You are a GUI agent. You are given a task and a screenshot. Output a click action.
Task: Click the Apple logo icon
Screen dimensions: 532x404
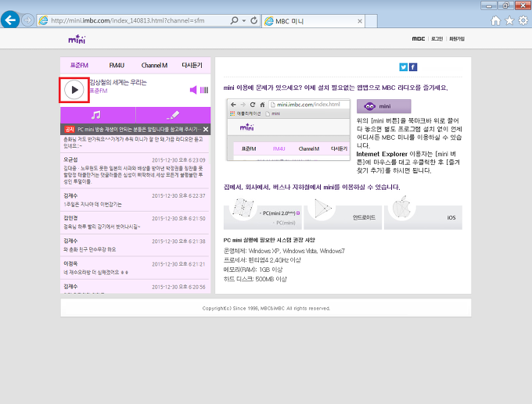click(401, 207)
